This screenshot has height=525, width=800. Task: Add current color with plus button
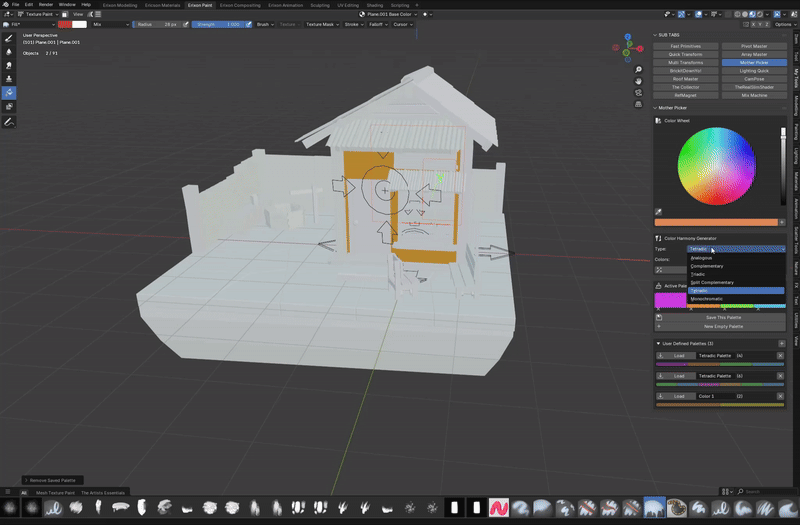point(782,222)
